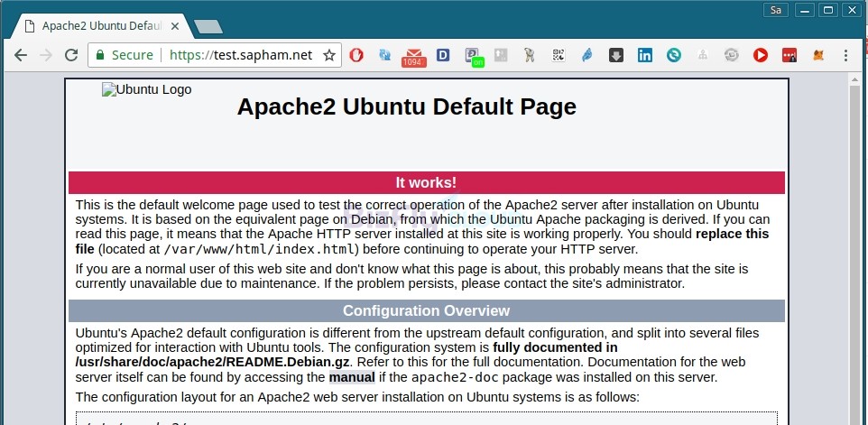Click the Configuration Overview header
Image resolution: width=868 pixels, height=425 pixels.
click(x=426, y=310)
